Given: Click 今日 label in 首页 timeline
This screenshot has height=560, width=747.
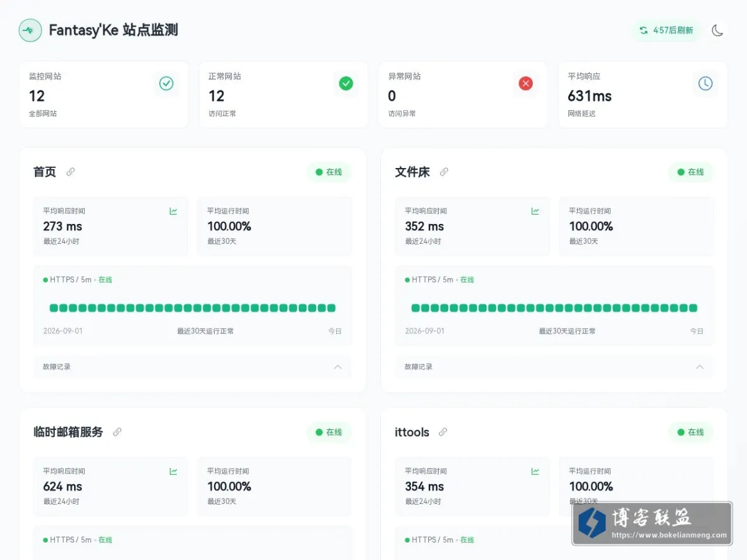Looking at the screenshot, I should pos(335,331).
